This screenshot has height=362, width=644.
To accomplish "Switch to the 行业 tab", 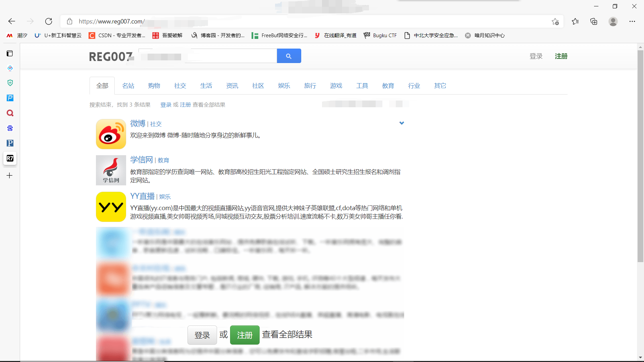I will 414,86.
